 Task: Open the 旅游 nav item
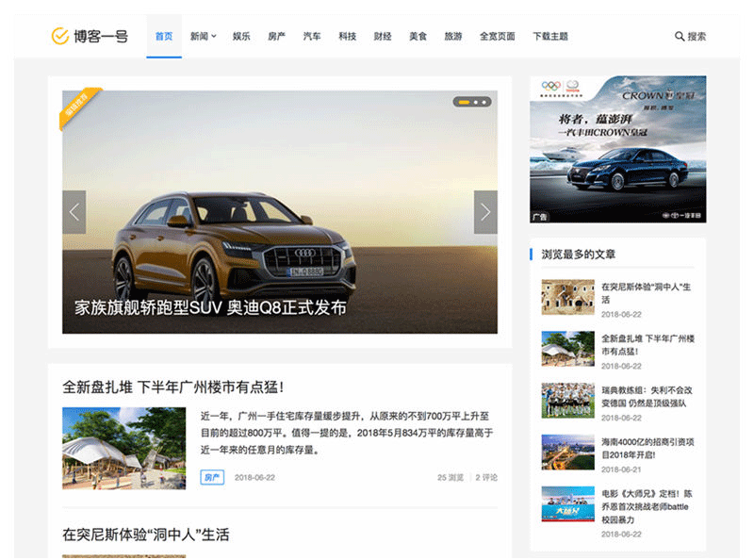tap(453, 36)
